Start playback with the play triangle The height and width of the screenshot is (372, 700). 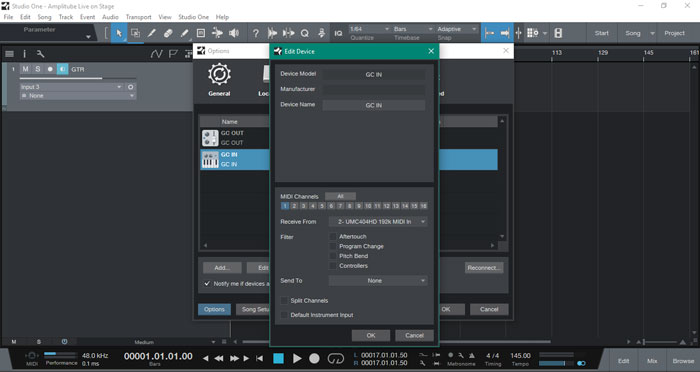coord(297,358)
